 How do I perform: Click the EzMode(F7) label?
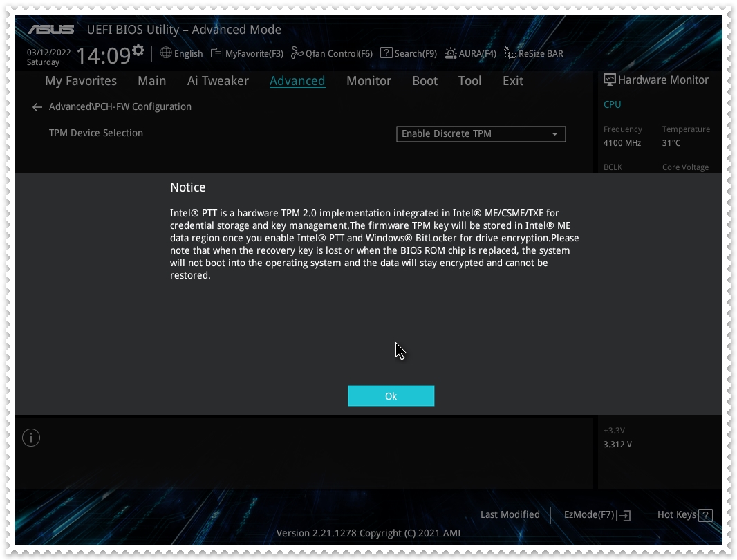click(589, 515)
